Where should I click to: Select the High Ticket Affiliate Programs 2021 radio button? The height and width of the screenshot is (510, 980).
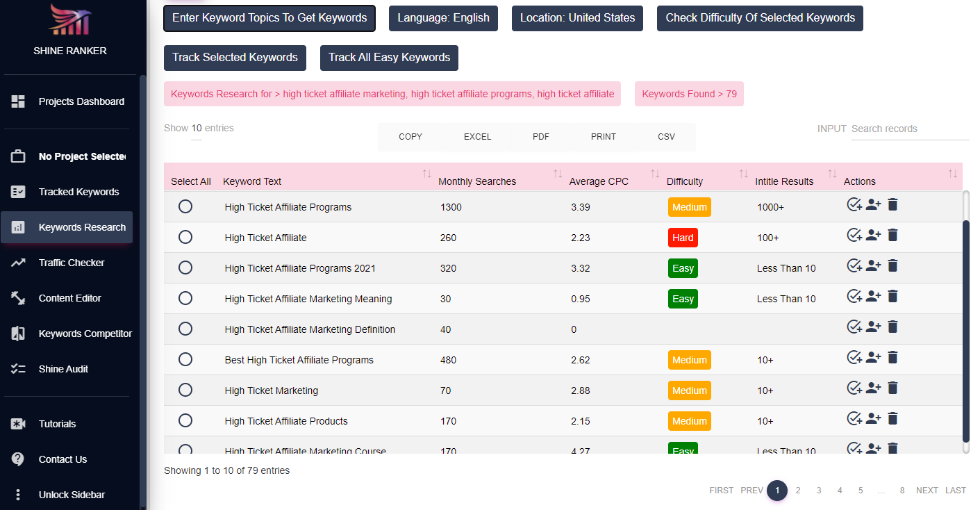pos(185,268)
